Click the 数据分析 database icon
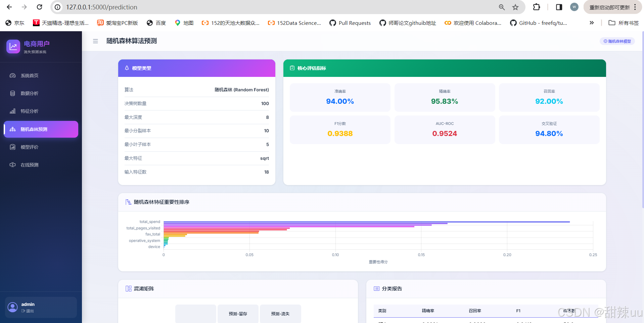 pyautogui.click(x=13, y=93)
